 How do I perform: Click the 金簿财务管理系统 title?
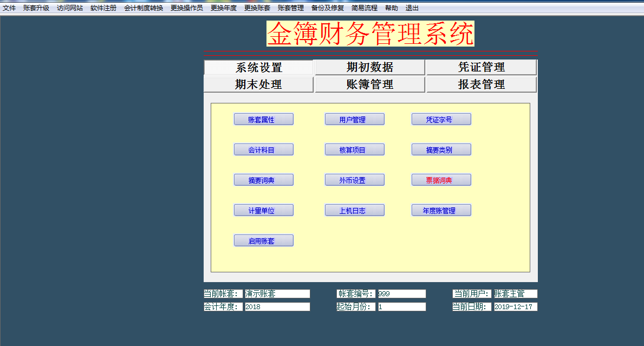click(370, 34)
